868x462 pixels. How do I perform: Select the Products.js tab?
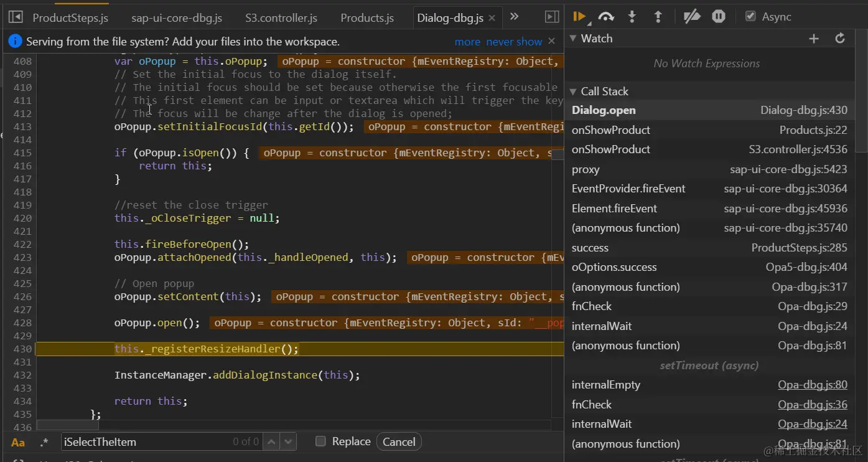367,17
